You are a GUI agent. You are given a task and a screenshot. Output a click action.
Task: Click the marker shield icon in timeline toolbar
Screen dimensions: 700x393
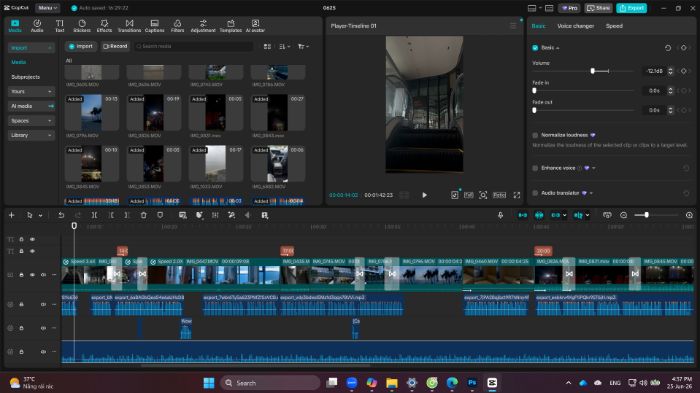point(160,215)
